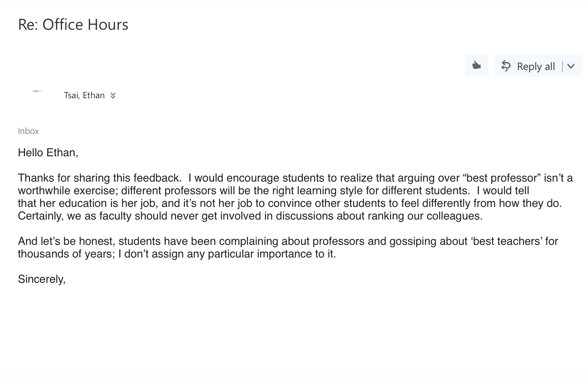Open the Reply all options dropdown arrow
588x384 pixels.
[571, 66]
